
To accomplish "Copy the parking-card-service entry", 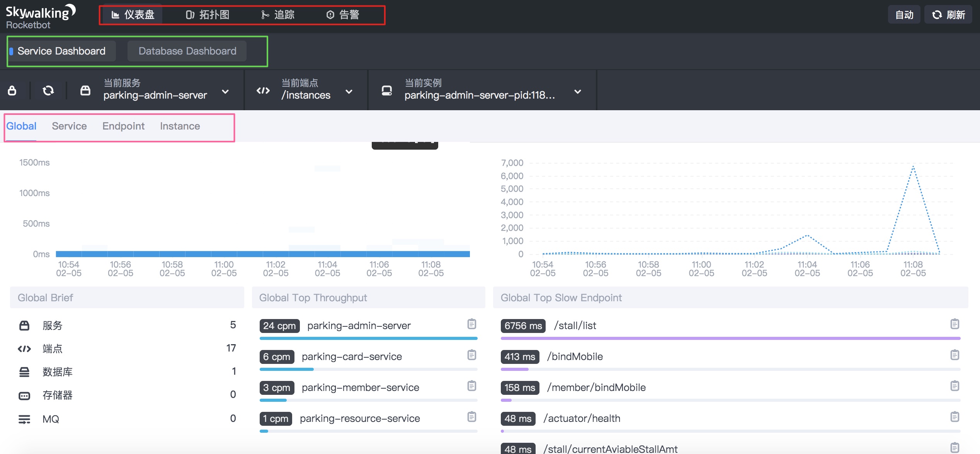I will coord(471,355).
